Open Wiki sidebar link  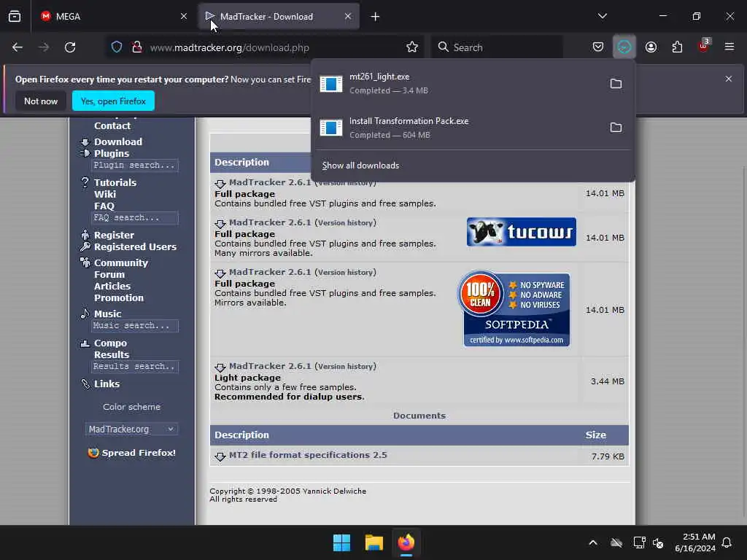tap(105, 194)
